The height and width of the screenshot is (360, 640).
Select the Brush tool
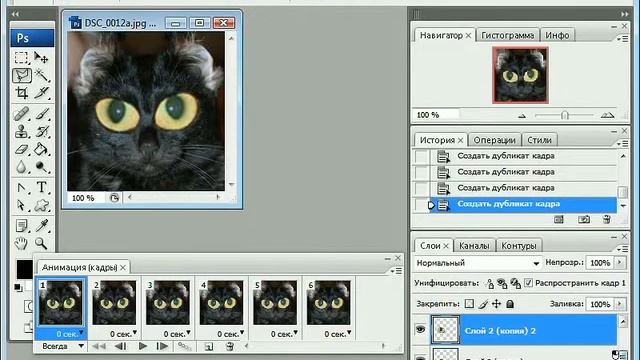coord(41,114)
